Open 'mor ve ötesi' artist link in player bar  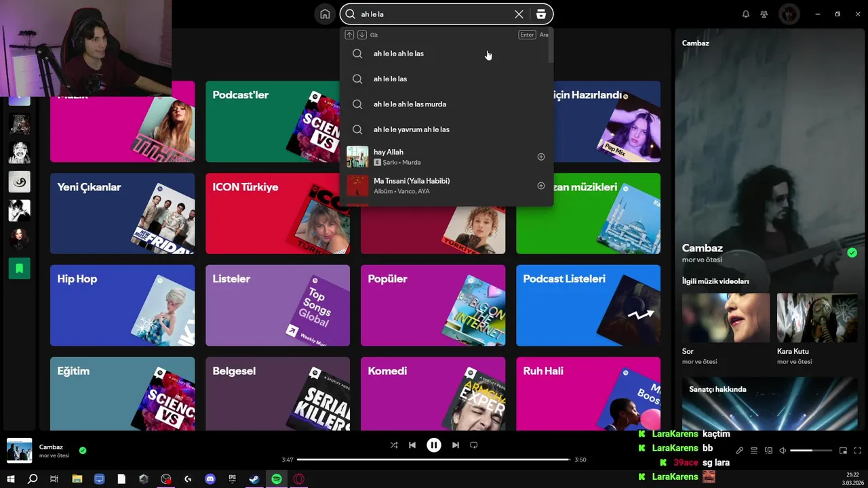point(54,455)
